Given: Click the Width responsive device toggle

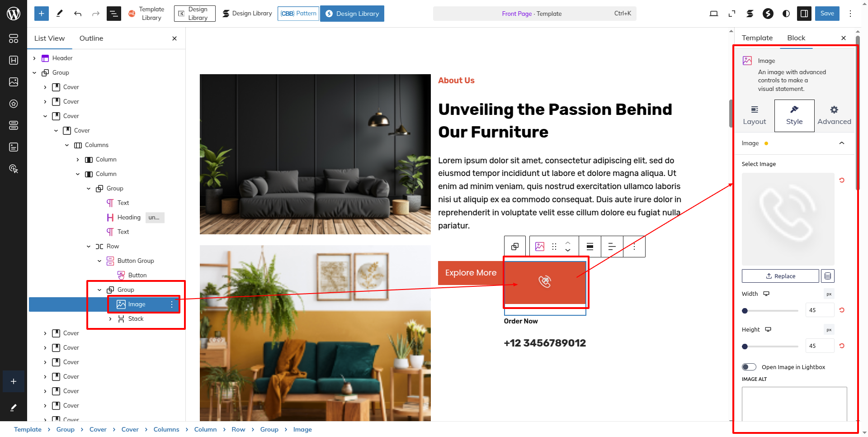Looking at the screenshot, I should tap(766, 294).
